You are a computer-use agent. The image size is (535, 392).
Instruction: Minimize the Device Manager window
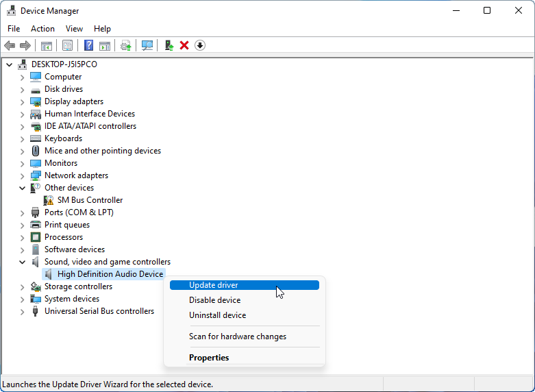point(456,10)
